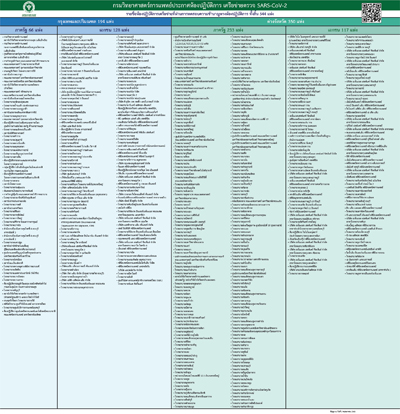
Task: Click the ภาครัฐ 233 แห่ง column header
Action: click(x=228, y=30)
